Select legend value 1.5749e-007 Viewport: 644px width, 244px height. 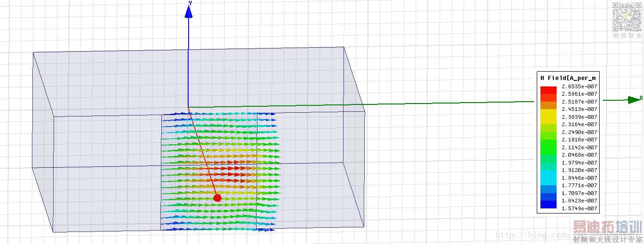click(579, 208)
